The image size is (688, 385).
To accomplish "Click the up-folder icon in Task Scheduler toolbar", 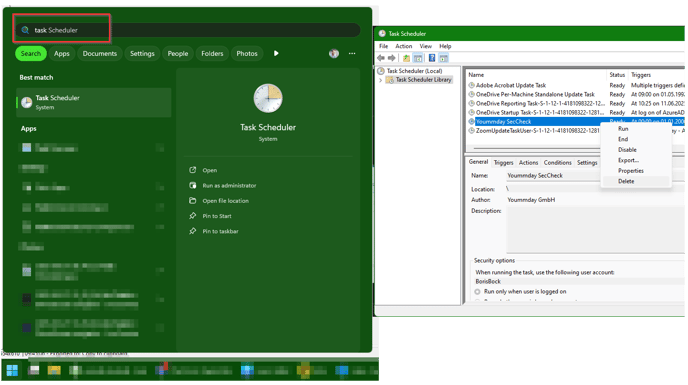I will click(x=406, y=58).
